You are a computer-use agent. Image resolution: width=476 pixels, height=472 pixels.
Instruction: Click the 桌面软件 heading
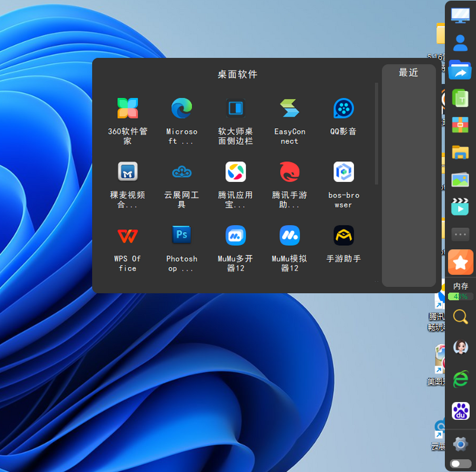pyautogui.click(x=238, y=74)
